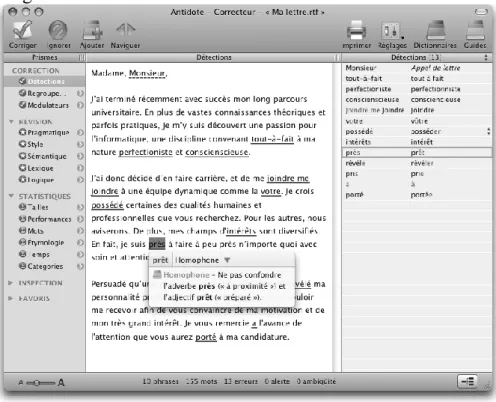
Task: Click the Ignorer toolbar icon
Action: [58, 30]
